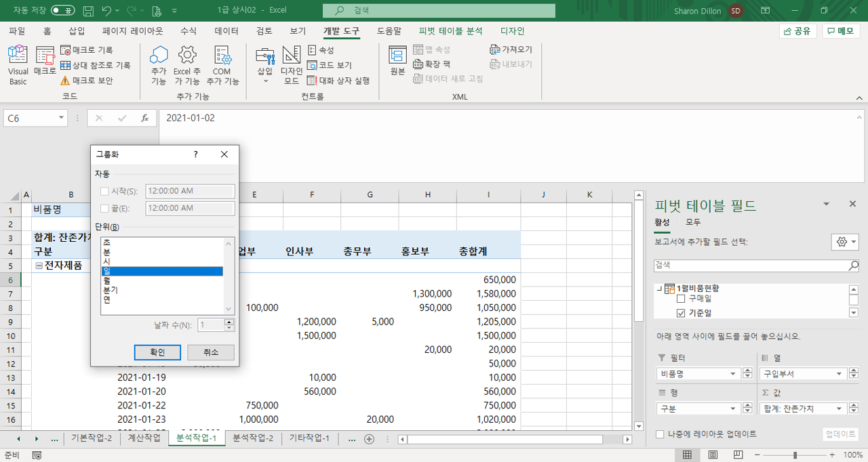Open macro security (매크로 보안) settings
This screenshot has height=462, width=868.
[87, 81]
